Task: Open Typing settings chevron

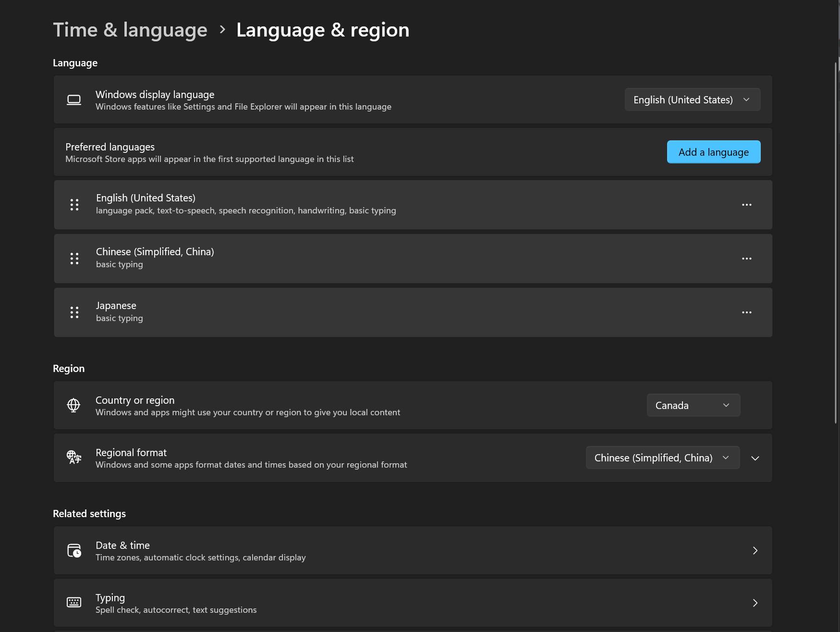Action: 755,603
